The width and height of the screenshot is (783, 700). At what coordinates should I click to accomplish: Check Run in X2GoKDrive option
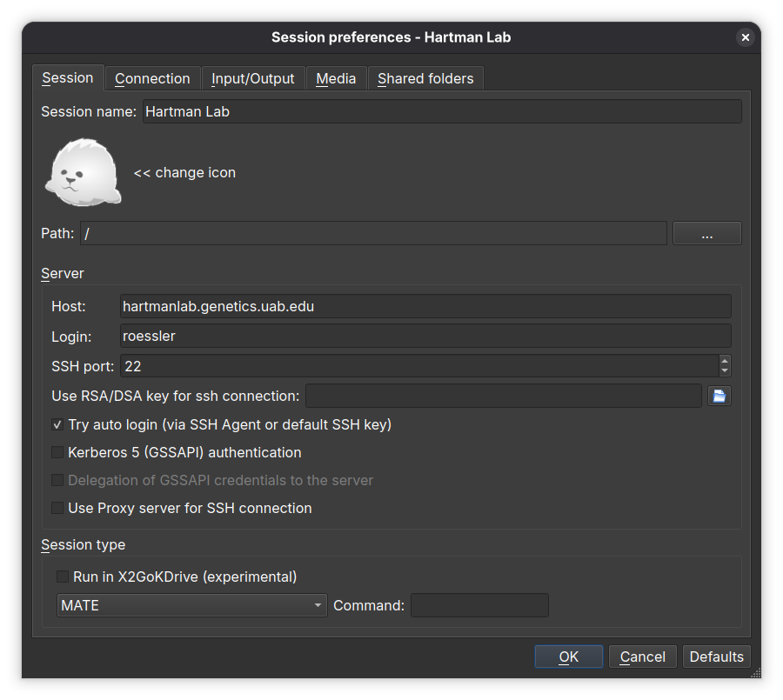(63, 577)
